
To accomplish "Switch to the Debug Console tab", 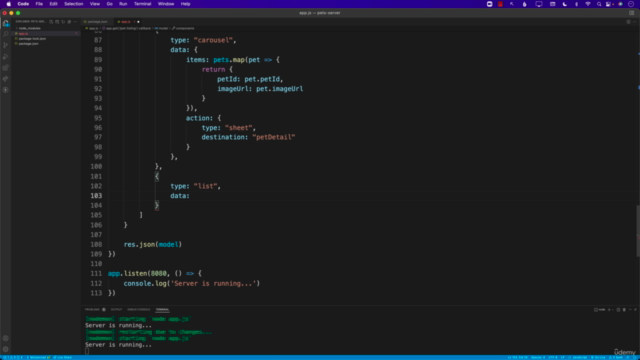I will [139, 310].
